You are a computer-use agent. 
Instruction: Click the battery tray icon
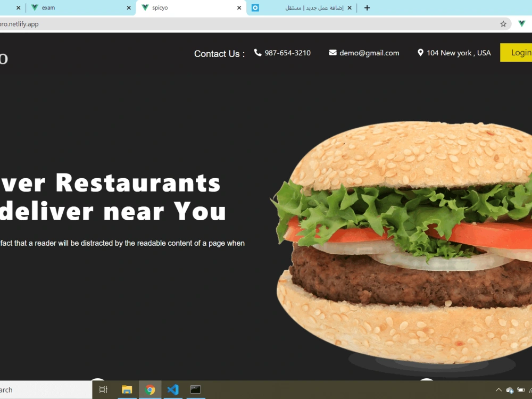click(521, 390)
